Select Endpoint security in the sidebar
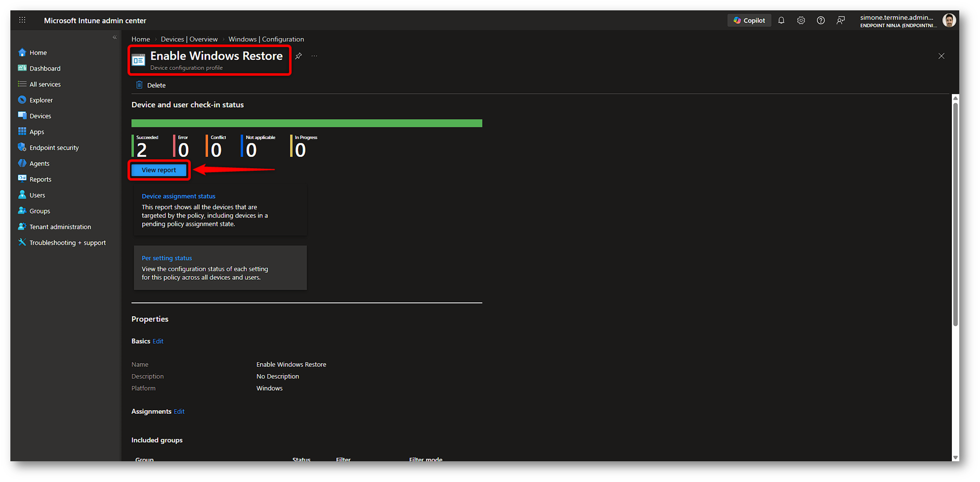Screen dimensions: 980x482 click(54, 147)
